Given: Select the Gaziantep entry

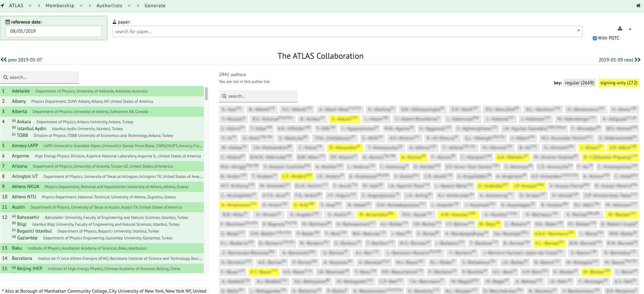Looking at the screenshot, I should coord(92,238).
